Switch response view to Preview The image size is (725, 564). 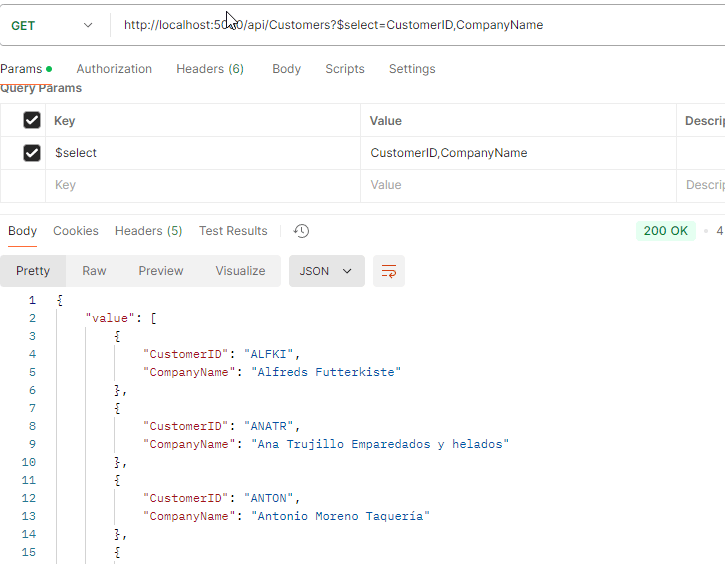pyautogui.click(x=161, y=271)
